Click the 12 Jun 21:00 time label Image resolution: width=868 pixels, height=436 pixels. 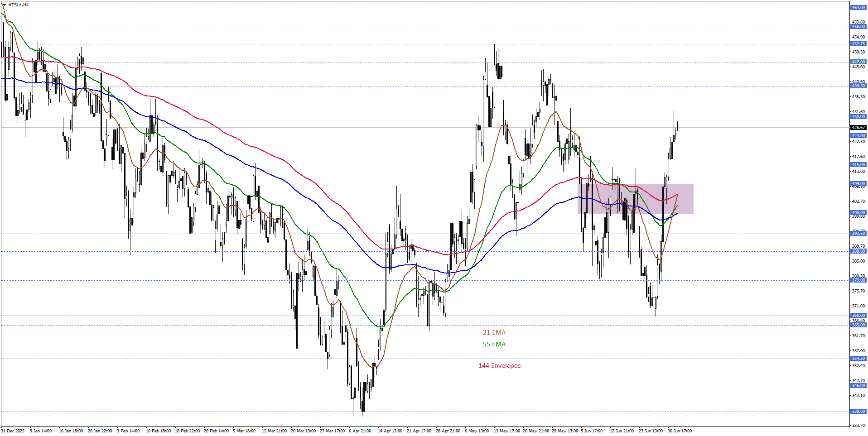[x=622, y=431]
